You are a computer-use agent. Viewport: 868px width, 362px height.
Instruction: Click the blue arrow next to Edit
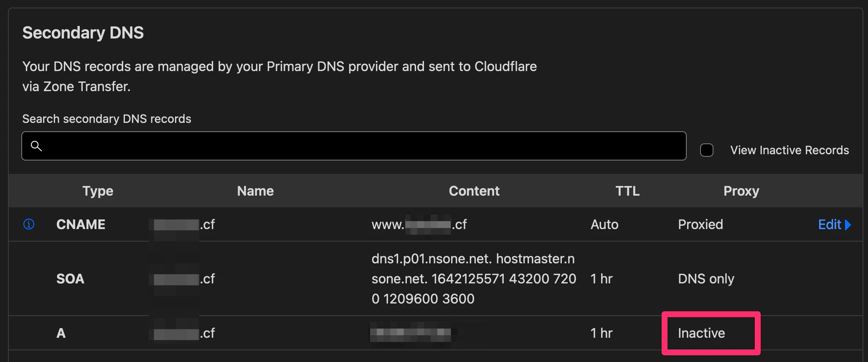pyautogui.click(x=848, y=225)
